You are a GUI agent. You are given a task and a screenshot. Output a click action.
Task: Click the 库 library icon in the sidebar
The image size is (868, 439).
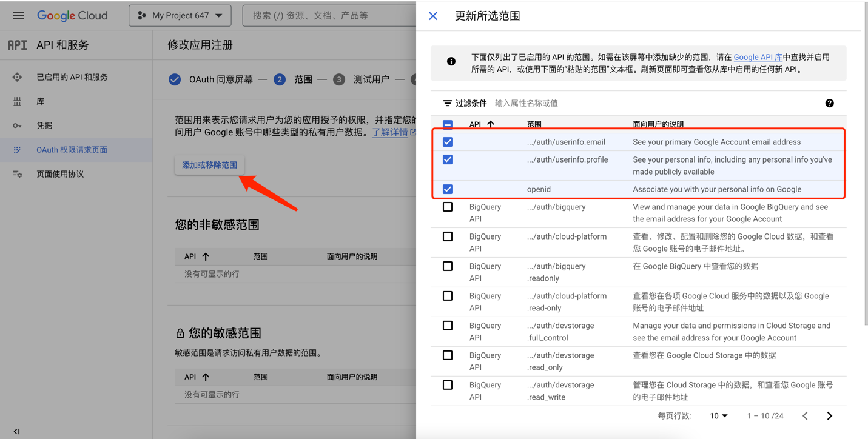click(17, 101)
